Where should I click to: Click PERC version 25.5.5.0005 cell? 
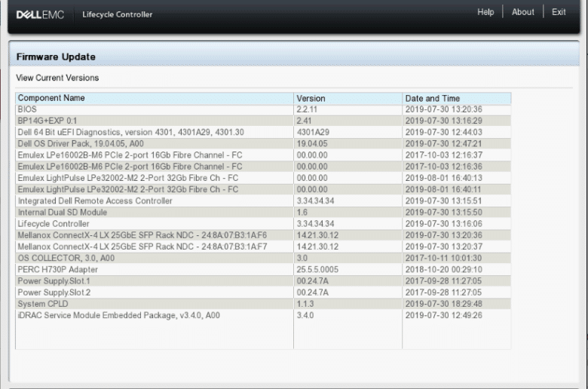tap(348, 270)
